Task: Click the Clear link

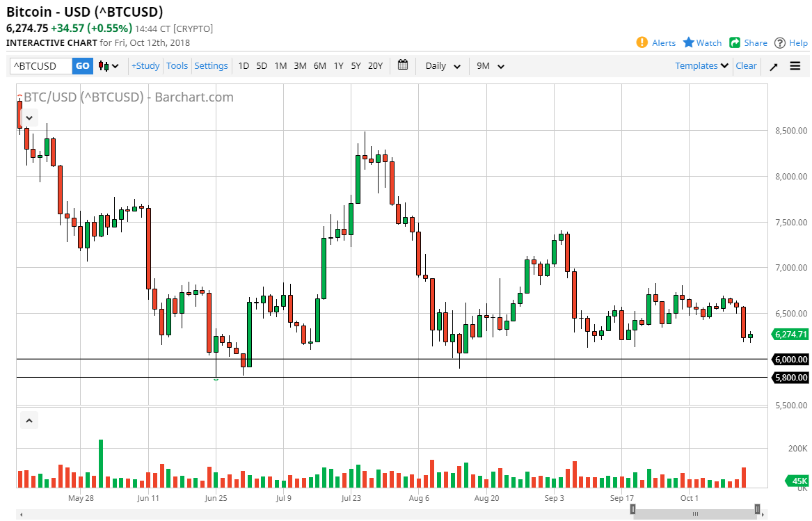Action: pos(745,65)
